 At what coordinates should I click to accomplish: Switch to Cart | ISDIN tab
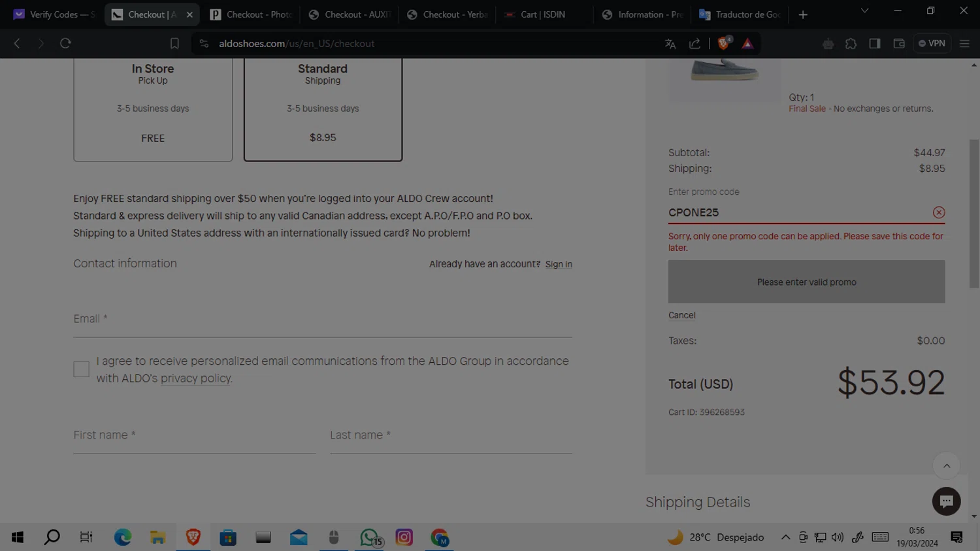tap(546, 14)
